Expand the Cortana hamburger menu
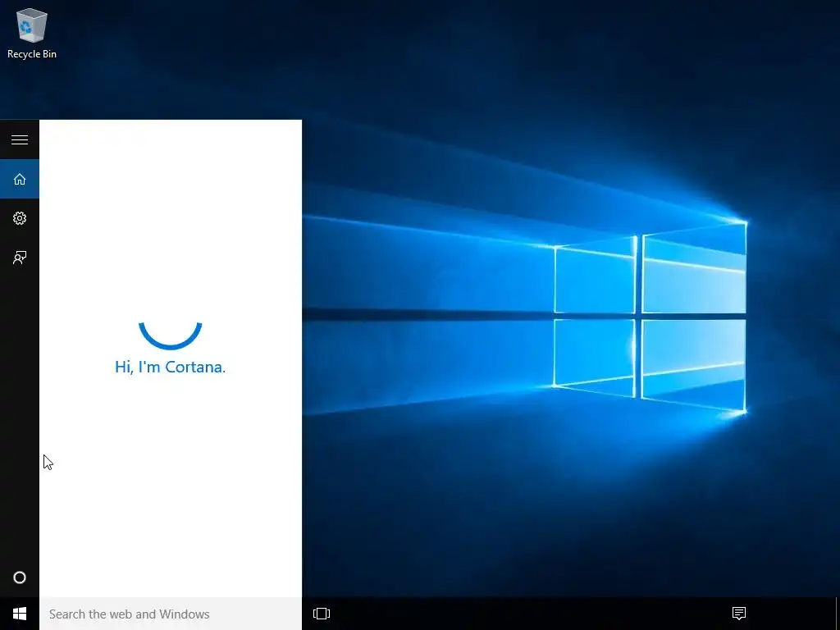840x630 pixels. pyautogui.click(x=20, y=139)
